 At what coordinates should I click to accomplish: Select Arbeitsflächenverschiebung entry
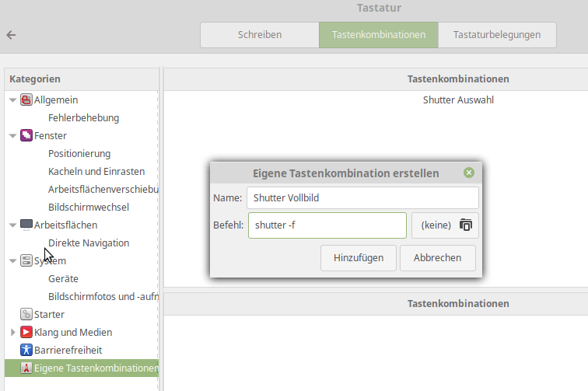point(103,190)
